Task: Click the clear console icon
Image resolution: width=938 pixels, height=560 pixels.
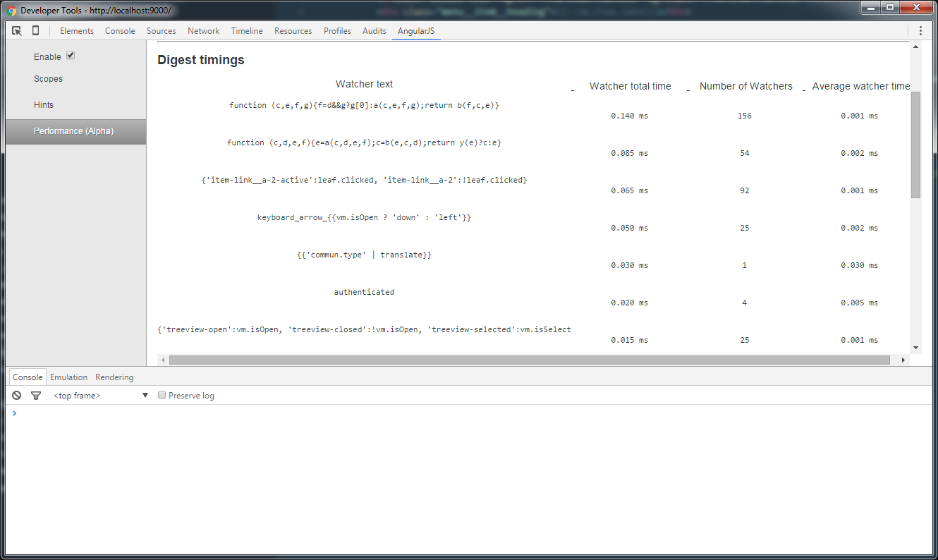Action: 17,396
